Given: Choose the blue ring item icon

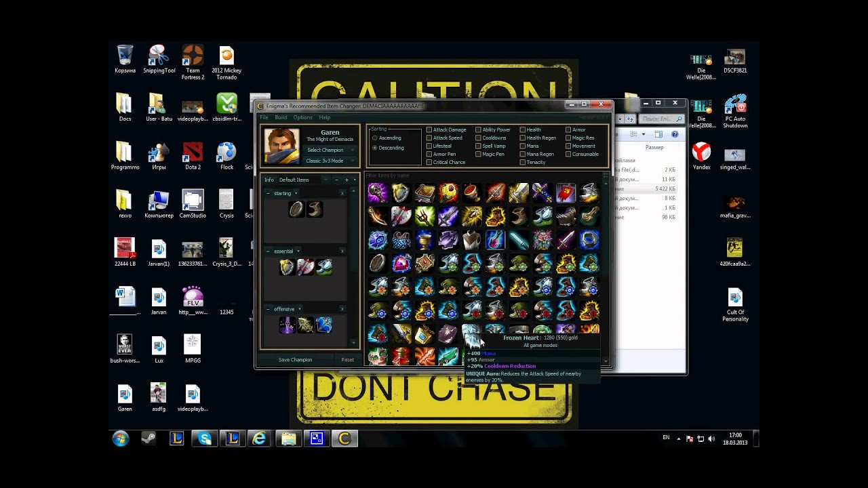Looking at the screenshot, I should (x=589, y=240).
